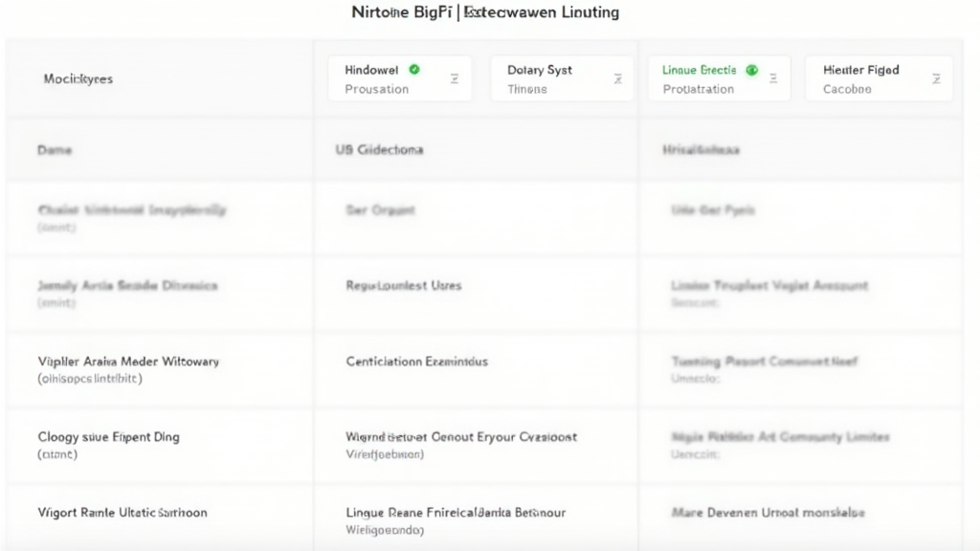Select the Cloogy suue Elpent Ding entry

click(x=108, y=437)
